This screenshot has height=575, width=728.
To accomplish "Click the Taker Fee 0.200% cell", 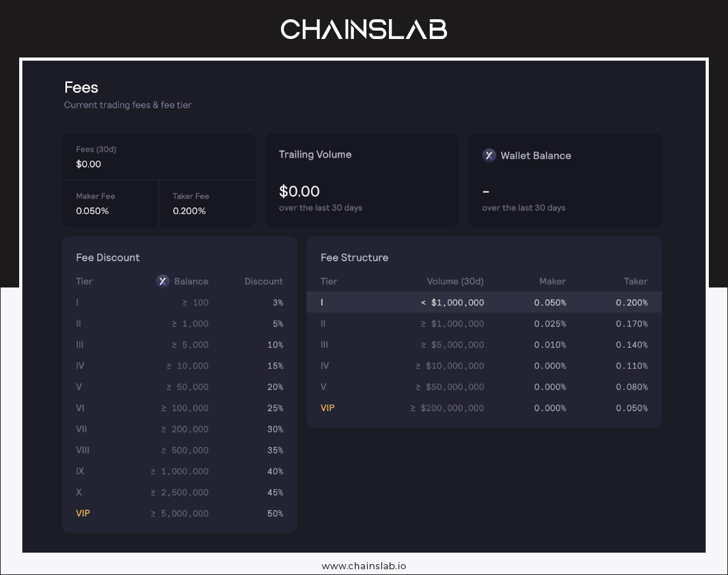I will point(189,211).
